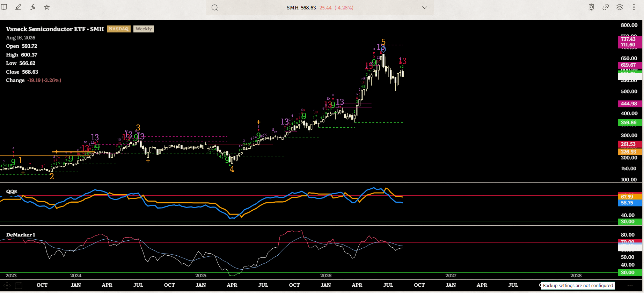Open the fx indicators icon

tap(33, 7)
